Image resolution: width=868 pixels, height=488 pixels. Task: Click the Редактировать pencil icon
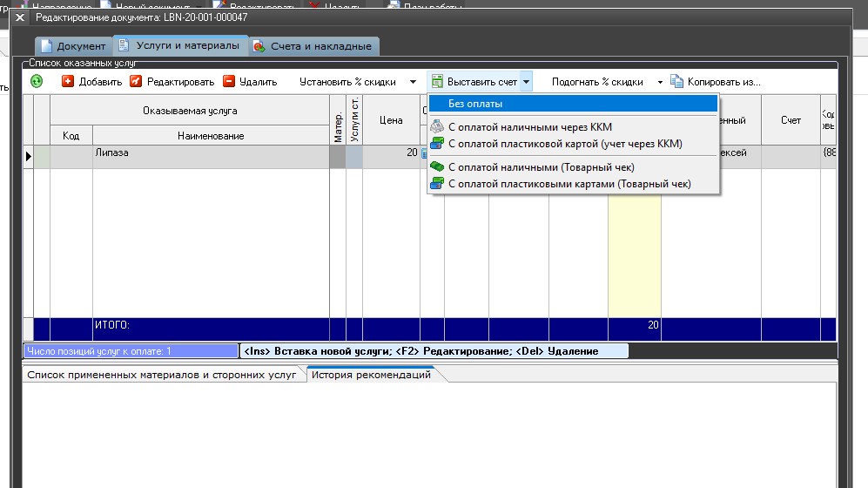pos(136,82)
